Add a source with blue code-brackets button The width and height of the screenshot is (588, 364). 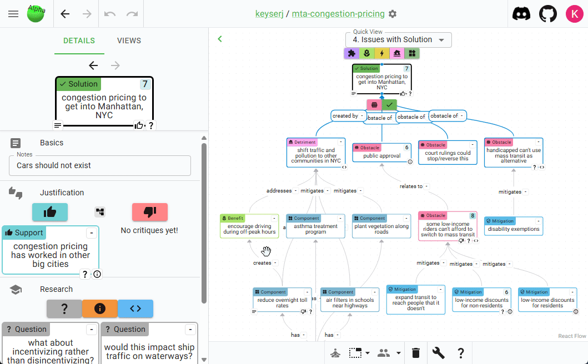point(135,309)
